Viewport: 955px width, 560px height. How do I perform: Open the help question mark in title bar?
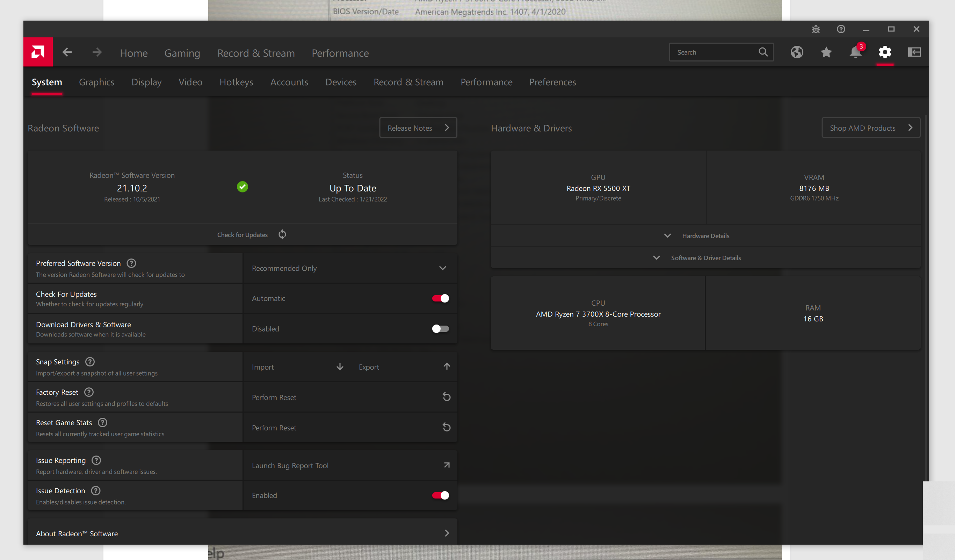[841, 29]
